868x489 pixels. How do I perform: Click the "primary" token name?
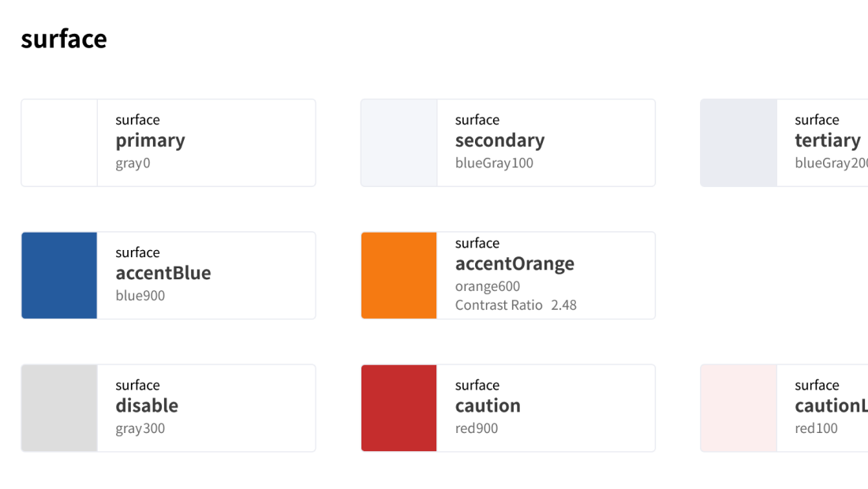pos(150,140)
